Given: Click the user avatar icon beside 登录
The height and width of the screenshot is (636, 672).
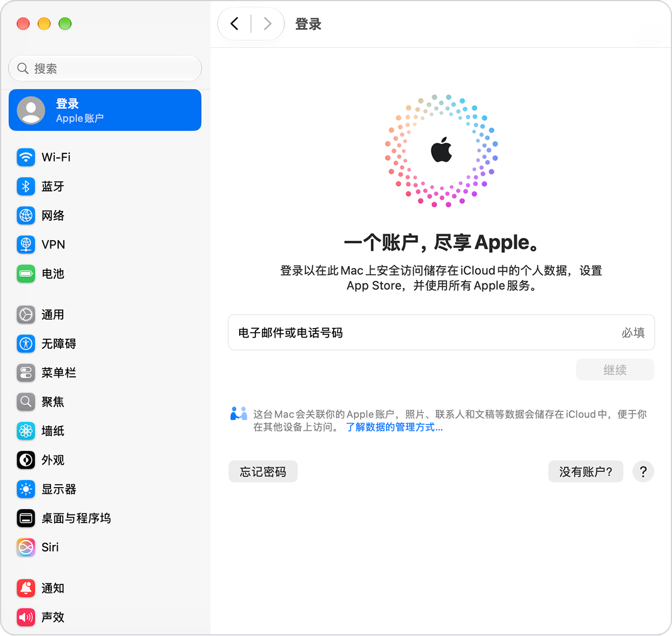Looking at the screenshot, I should click(x=31, y=110).
